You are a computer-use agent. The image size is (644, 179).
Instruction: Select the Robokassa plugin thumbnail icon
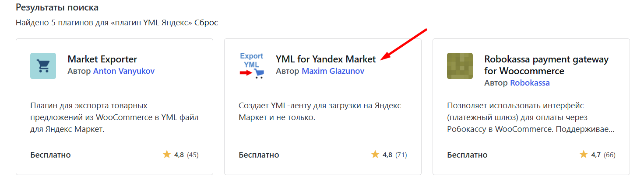tap(460, 66)
